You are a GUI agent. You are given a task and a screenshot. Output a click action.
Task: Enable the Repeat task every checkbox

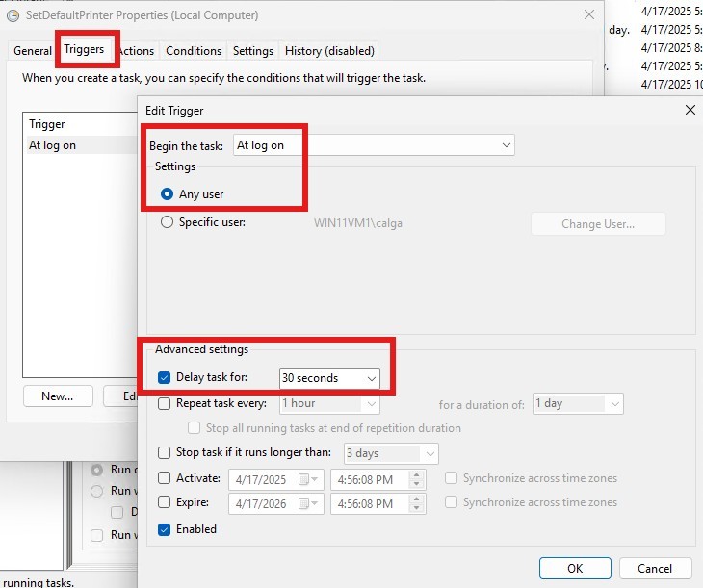pyautogui.click(x=165, y=404)
